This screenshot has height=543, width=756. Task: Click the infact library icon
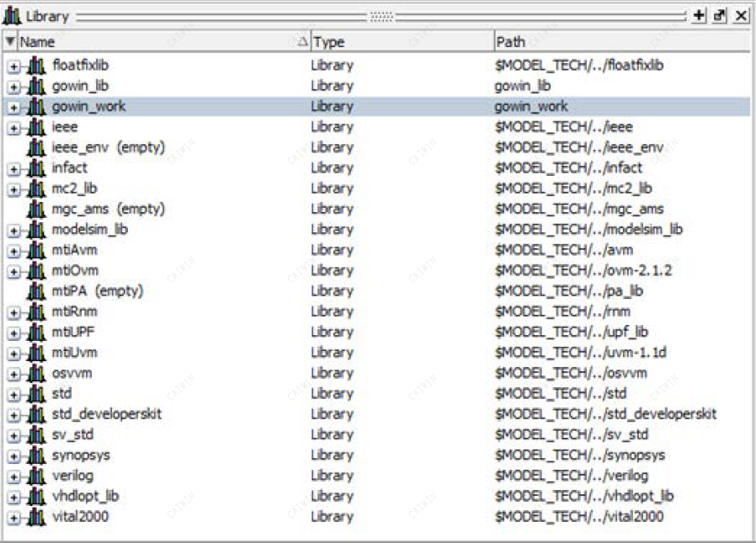(36, 168)
